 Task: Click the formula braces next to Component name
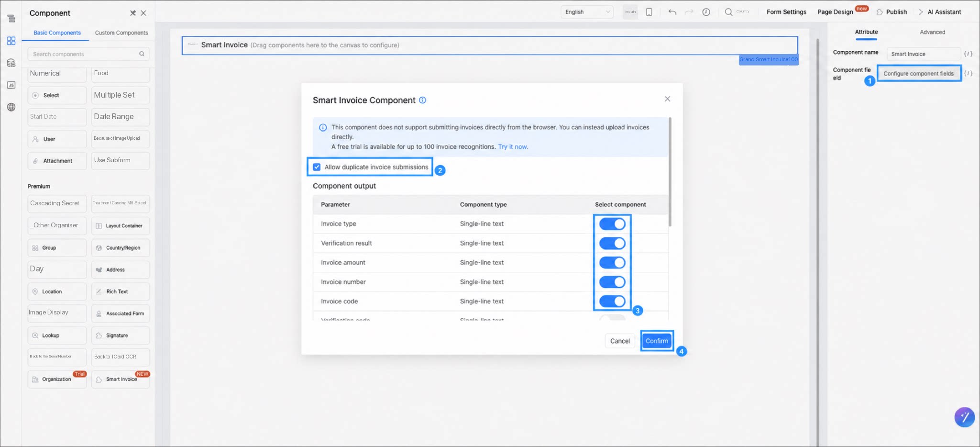968,54
